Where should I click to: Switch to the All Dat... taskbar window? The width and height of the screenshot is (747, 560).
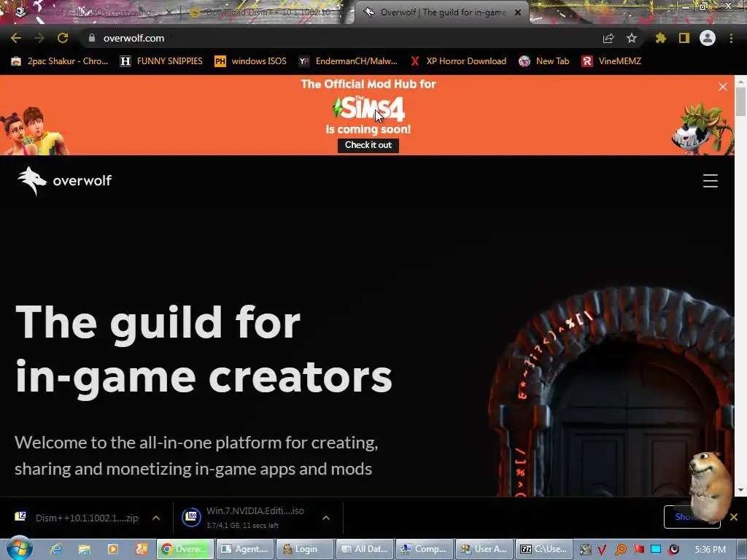point(365,549)
